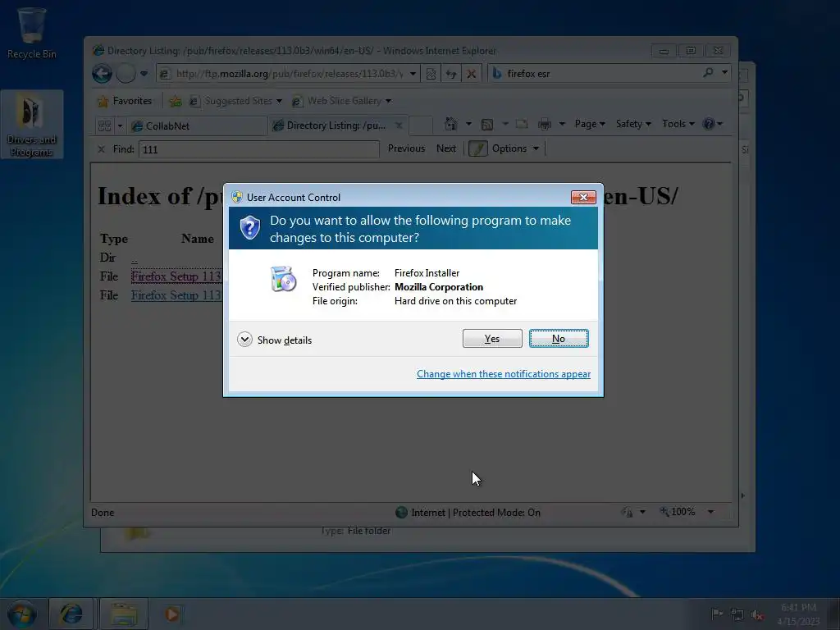This screenshot has height=630, width=840.
Task: Open the Page menu
Action: click(x=590, y=124)
